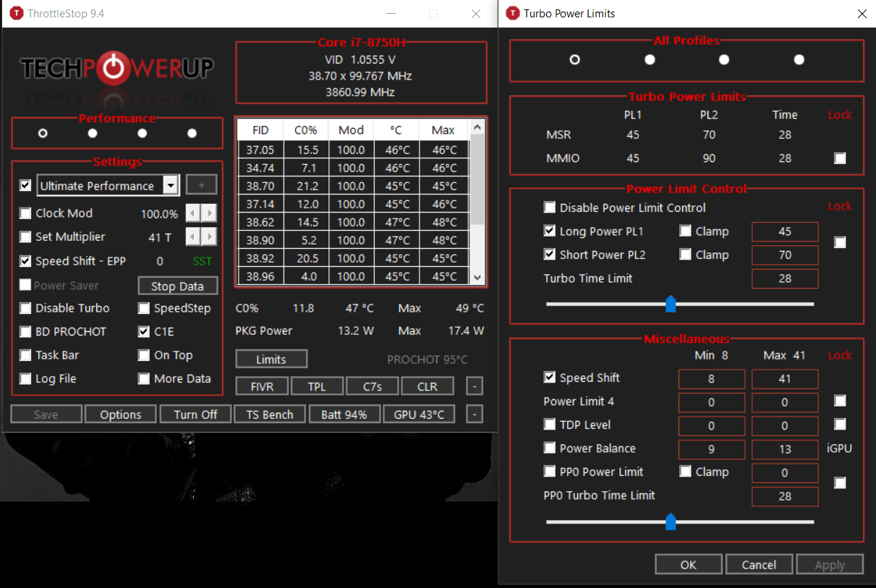The height and width of the screenshot is (588, 876).
Task: Enable BD PROCHOT
Action: (26, 331)
